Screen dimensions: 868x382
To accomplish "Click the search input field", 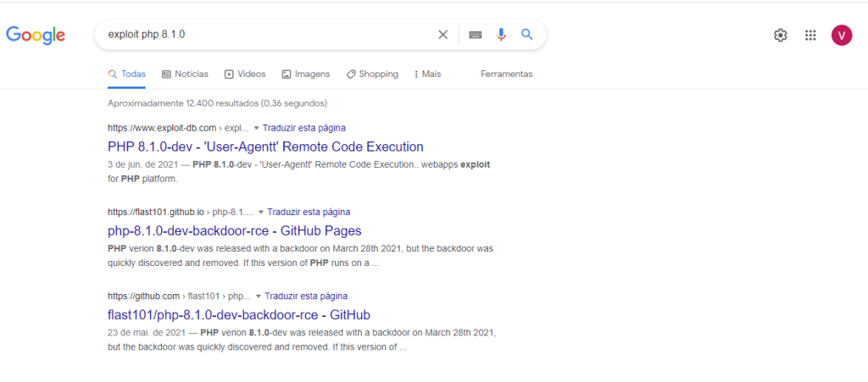I will pyautogui.click(x=263, y=35).
